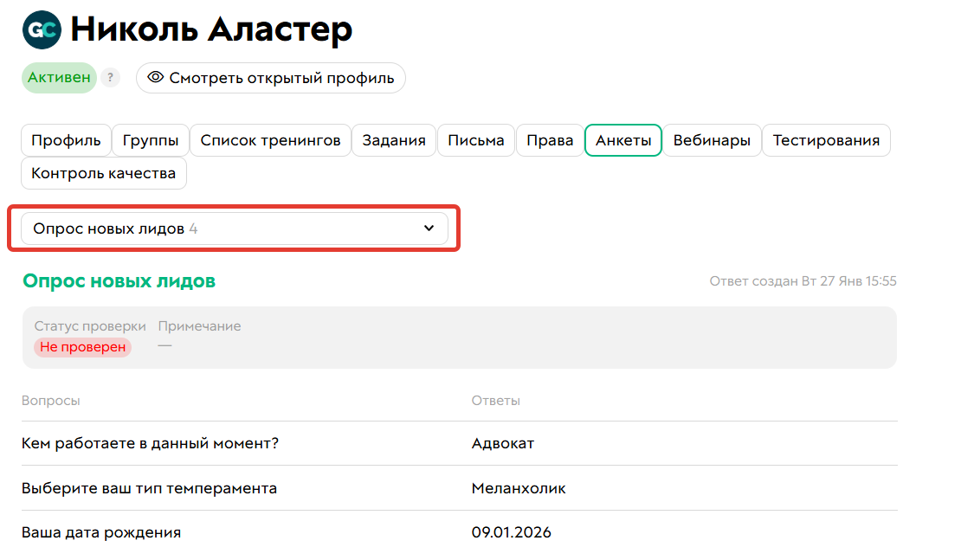Click the green Опрос новых лидов heading link
Viewport: 974px width, 560px height.
click(x=119, y=280)
